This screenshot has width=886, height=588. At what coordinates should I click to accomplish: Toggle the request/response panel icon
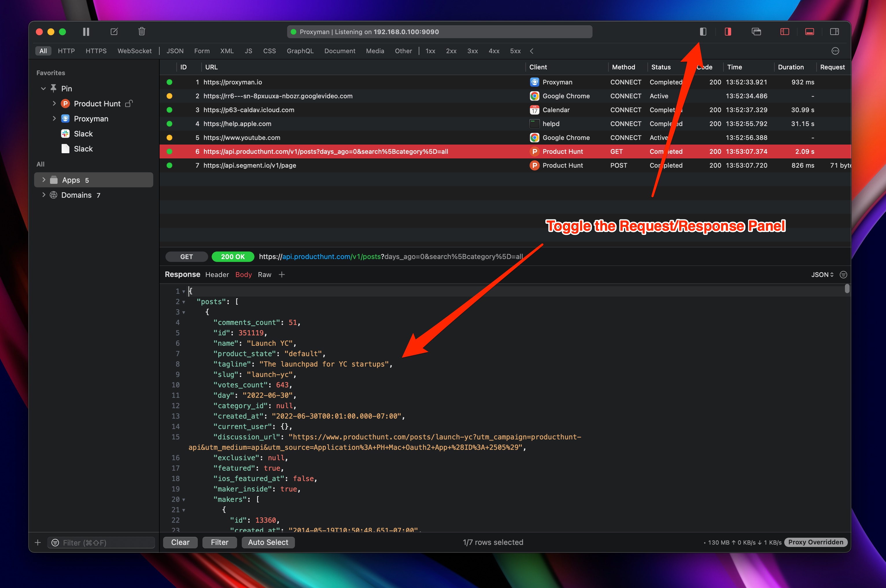coord(703,32)
